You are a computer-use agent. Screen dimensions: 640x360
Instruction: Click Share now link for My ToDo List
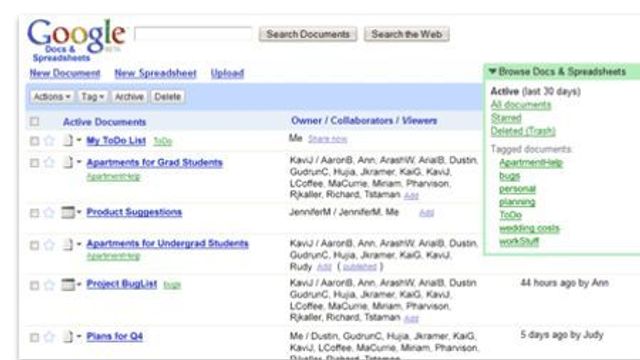(x=327, y=139)
